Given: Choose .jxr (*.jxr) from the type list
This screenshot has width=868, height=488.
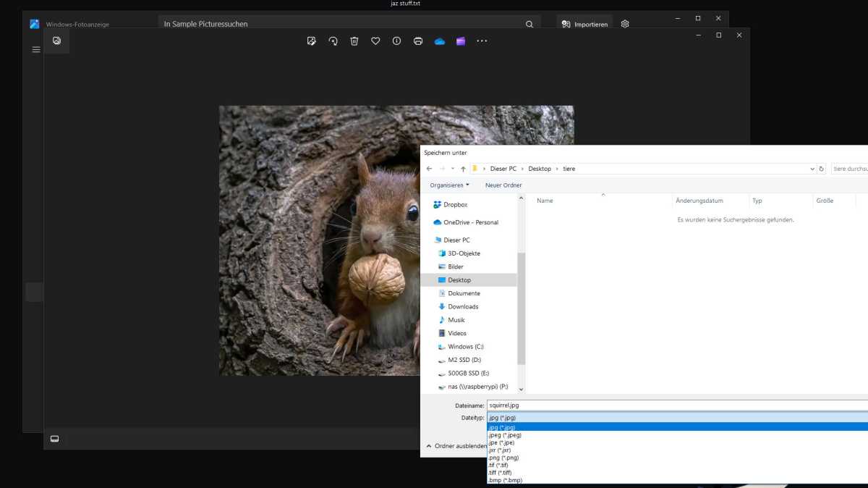Looking at the screenshot, I should click(677, 450).
